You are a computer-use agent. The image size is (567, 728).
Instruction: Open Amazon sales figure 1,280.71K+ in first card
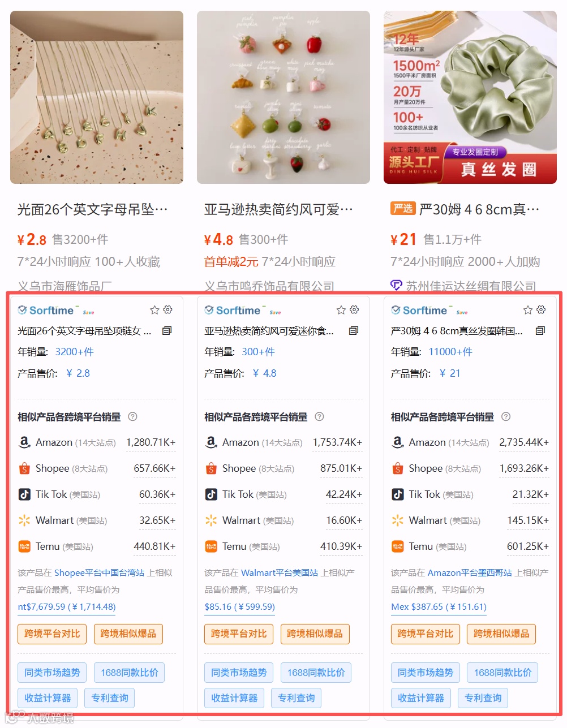(x=151, y=442)
